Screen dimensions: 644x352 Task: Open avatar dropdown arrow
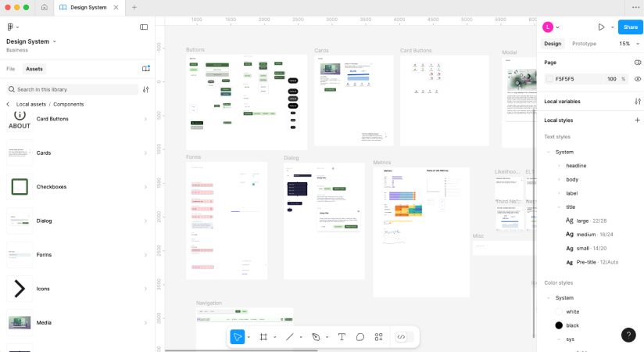[558, 27]
